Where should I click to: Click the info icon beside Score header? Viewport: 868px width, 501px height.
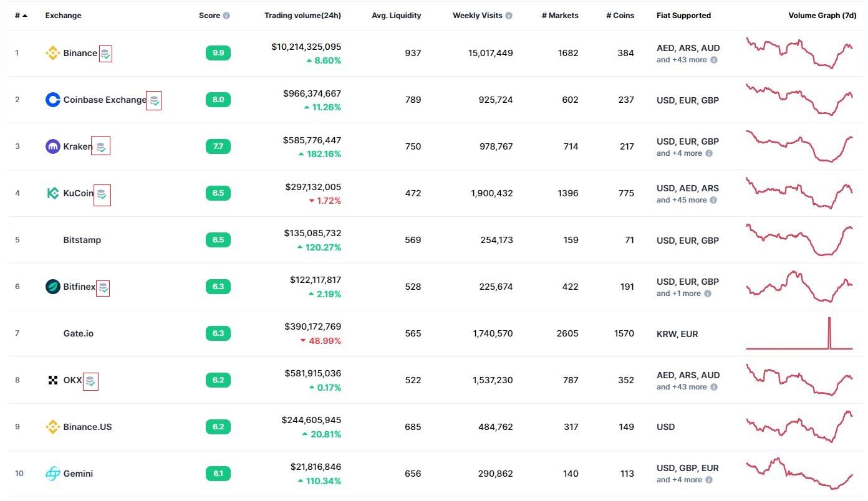coord(226,16)
